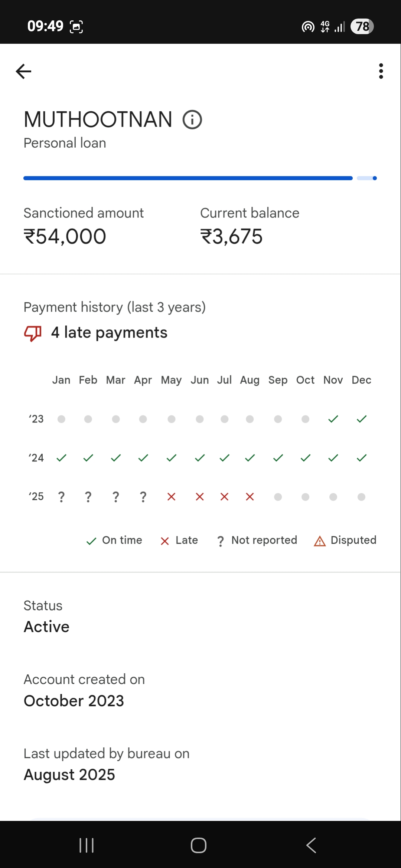Viewport: 401px width, 868px height.
Task: Tap the May '25 late payment cross
Action: coord(171,497)
